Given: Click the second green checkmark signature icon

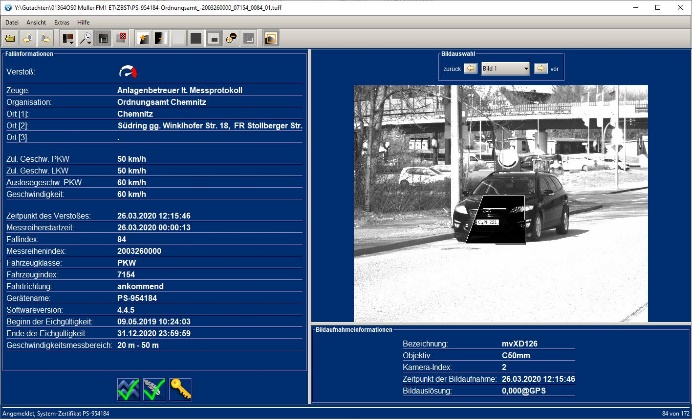Looking at the screenshot, I should pos(154,389).
